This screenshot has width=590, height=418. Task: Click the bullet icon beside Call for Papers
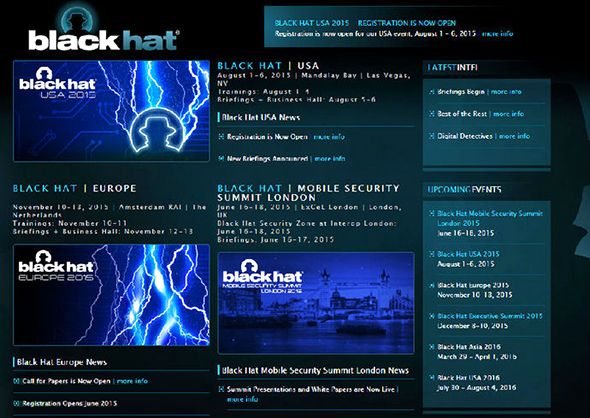tap(17, 381)
